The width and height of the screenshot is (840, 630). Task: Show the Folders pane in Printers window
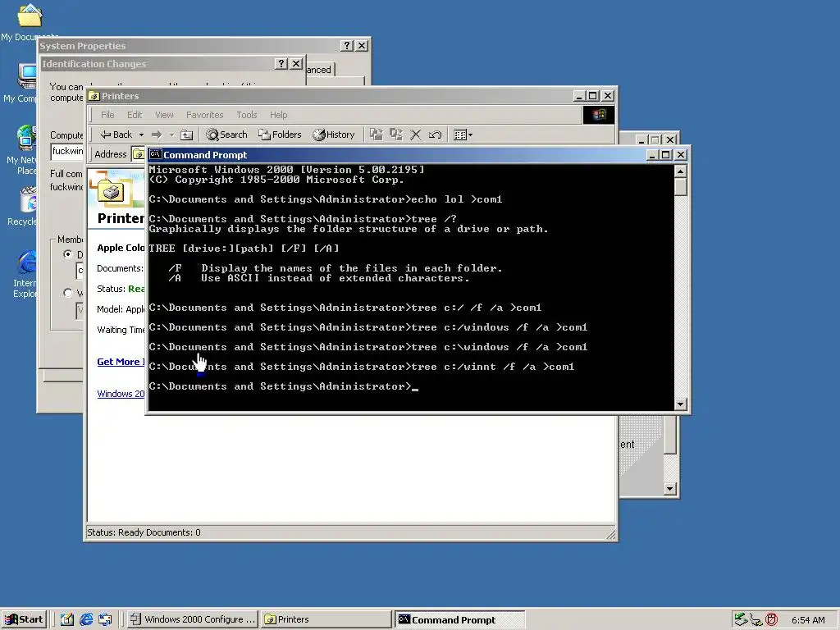(x=280, y=135)
